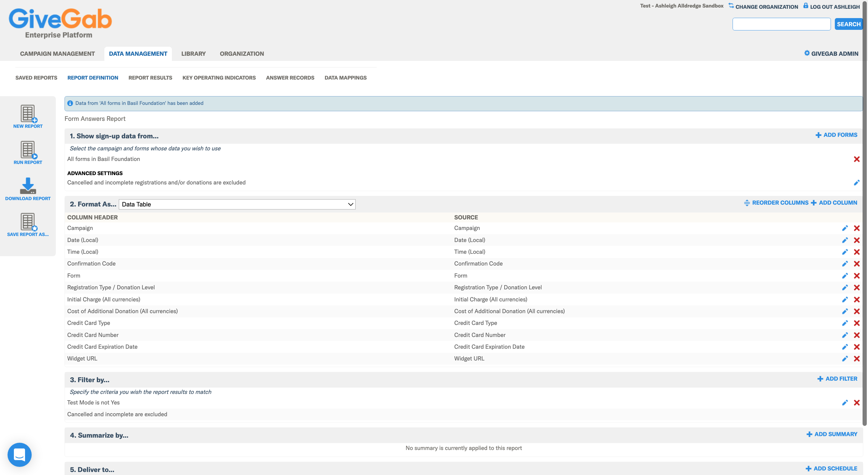Screen dimensions: 868x475
Task: Click Reorder Columns
Action: click(776, 203)
